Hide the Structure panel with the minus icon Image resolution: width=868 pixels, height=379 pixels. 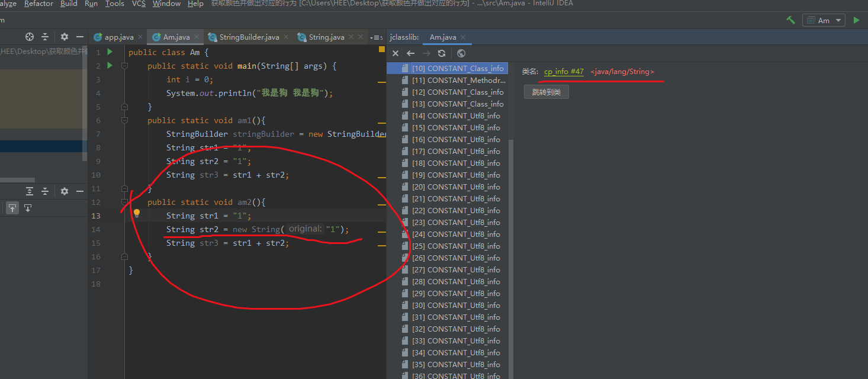(x=80, y=191)
